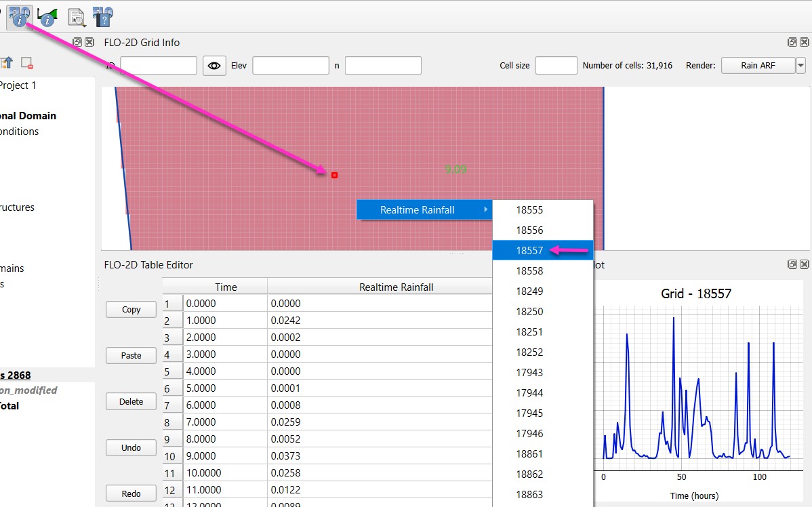The height and width of the screenshot is (507, 812).
Task: Click the red selected grid cell marker
Action: point(335,176)
